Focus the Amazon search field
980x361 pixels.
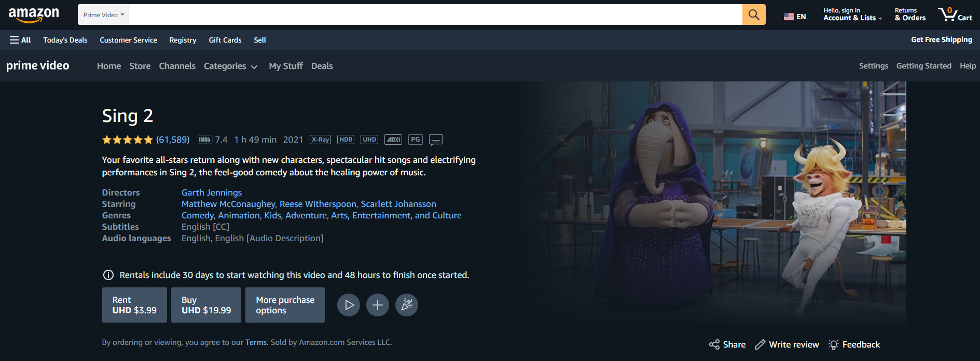point(435,15)
